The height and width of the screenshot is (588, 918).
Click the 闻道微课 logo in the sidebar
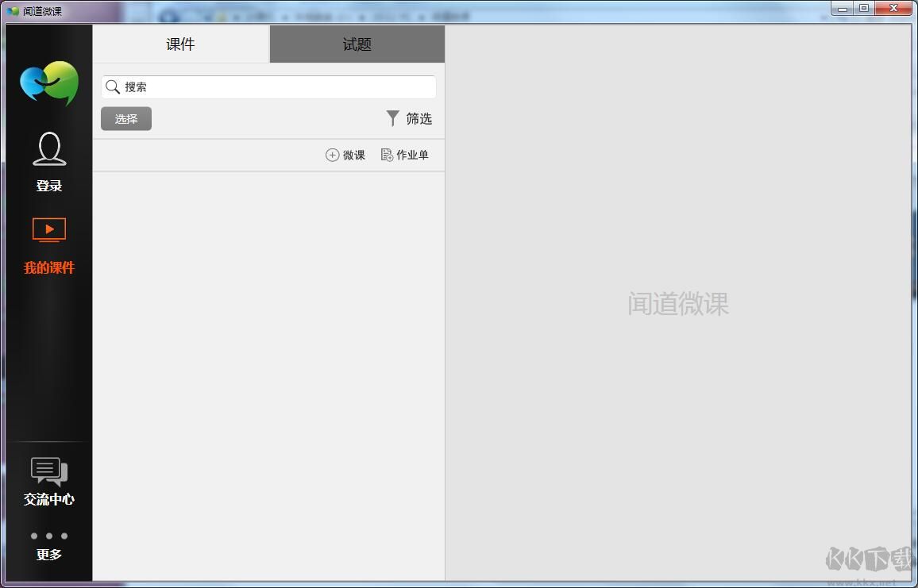(x=49, y=83)
